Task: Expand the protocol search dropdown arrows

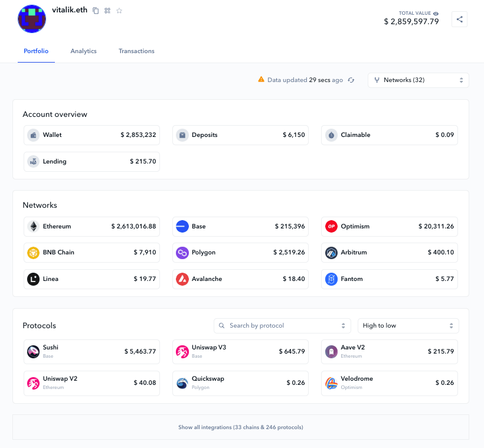Action: (344, 326)
